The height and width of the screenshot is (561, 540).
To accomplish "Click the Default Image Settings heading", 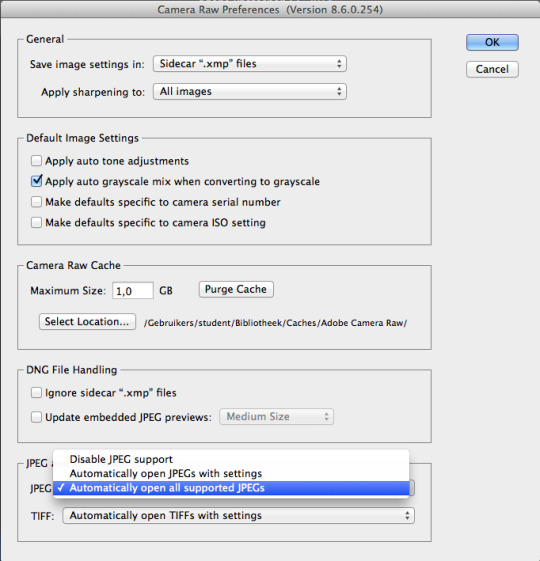I will (82, 138).
